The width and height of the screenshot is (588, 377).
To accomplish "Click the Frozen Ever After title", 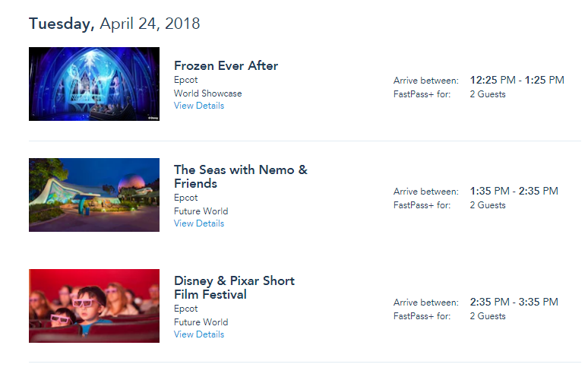I will pos(226,65).
